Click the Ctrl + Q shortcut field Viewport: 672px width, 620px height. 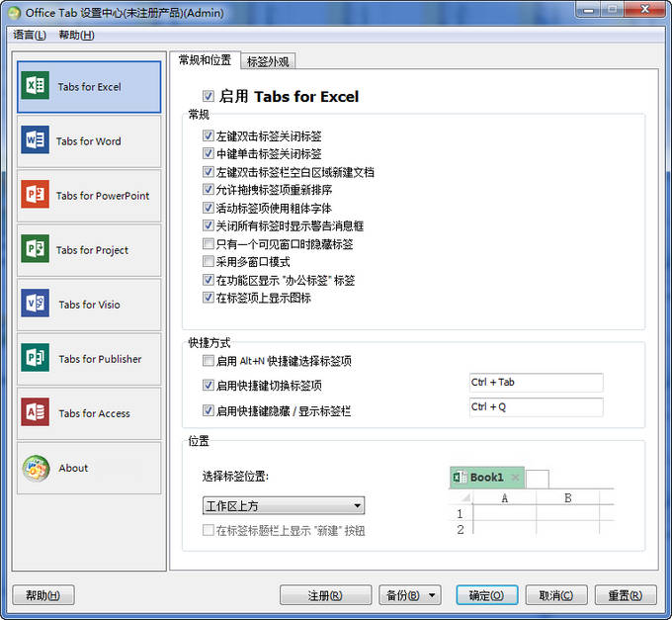pos(537,406)
